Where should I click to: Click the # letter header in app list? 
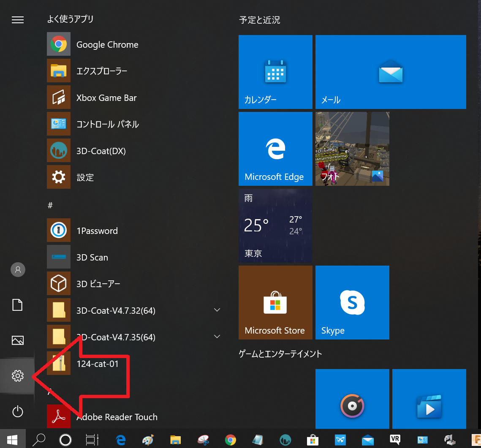coord(50,205)
